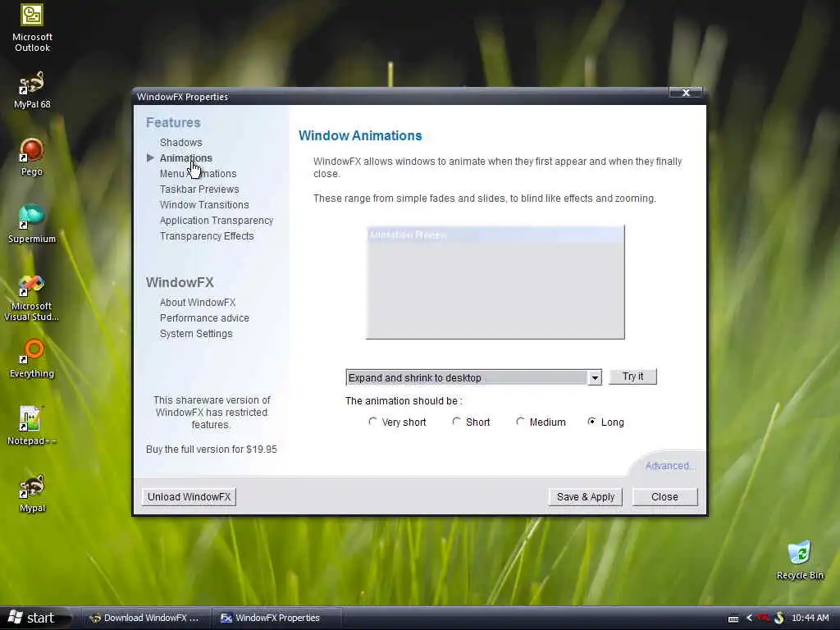
Task: Open About WindowFX
Action: point(198,302)
